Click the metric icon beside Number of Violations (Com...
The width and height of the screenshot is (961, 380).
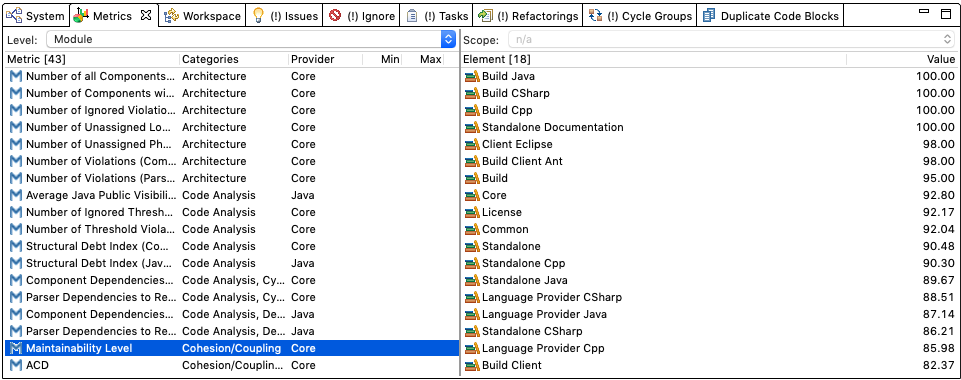[x=16, y=161]
